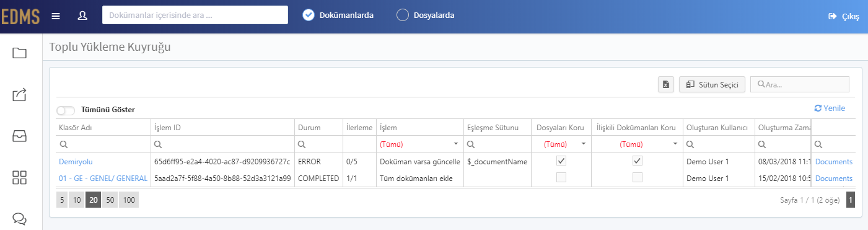Export table with Excel icon
868x230 pixels.
point(666,85)
